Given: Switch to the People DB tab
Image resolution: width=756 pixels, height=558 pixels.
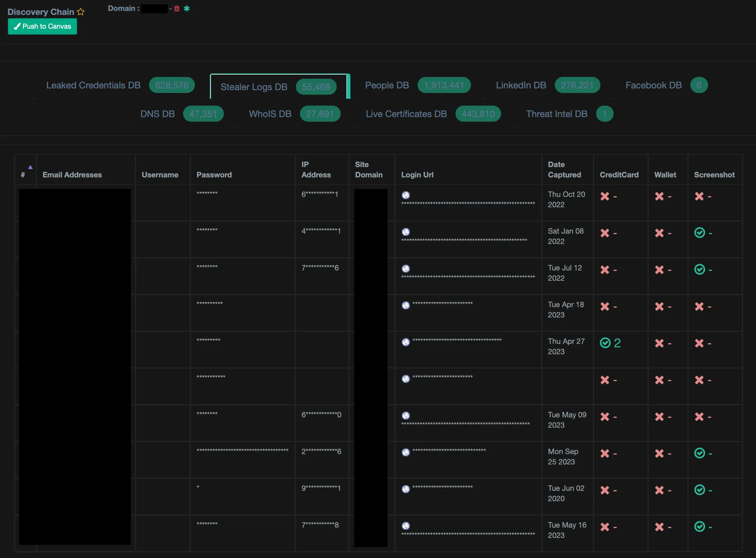Looking at the screenshot, I should coord(387,85).
